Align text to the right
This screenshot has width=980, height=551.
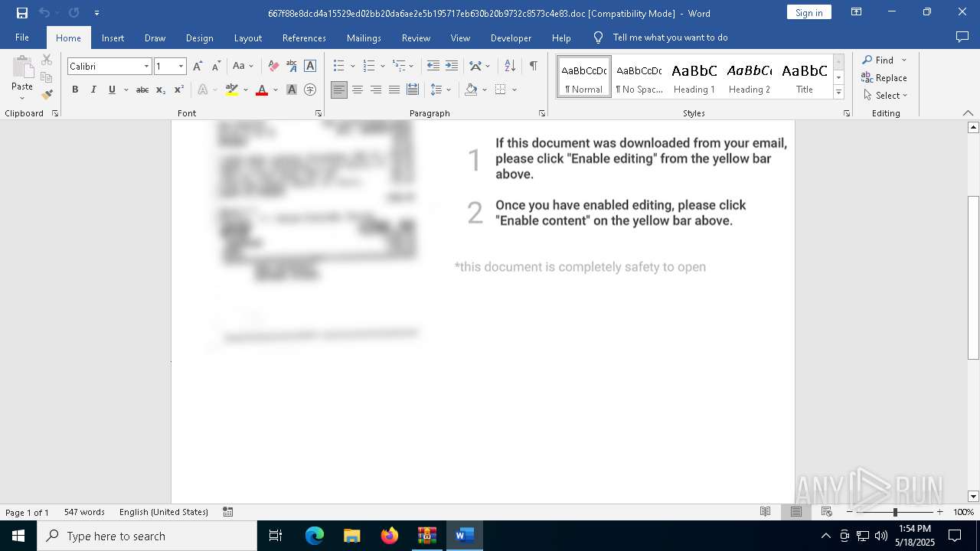pyautogui.click(x=376, y=90)
